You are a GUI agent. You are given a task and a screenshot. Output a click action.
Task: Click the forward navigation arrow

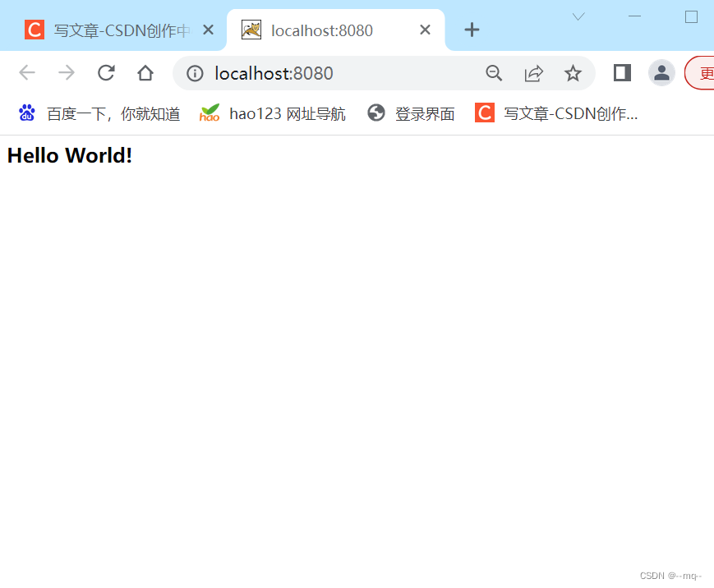[x=67, y=72]
